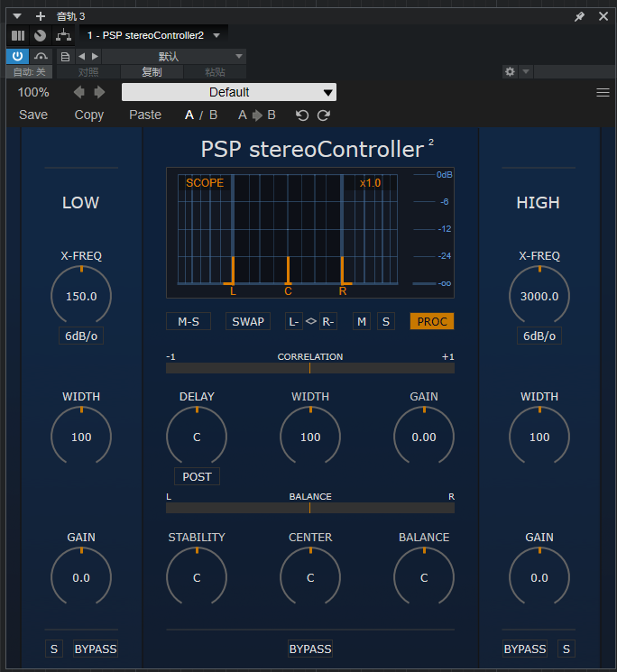Viewport: 617px width, 672px height.
Task: Redo change arrow icon
Action: [324, 115]
